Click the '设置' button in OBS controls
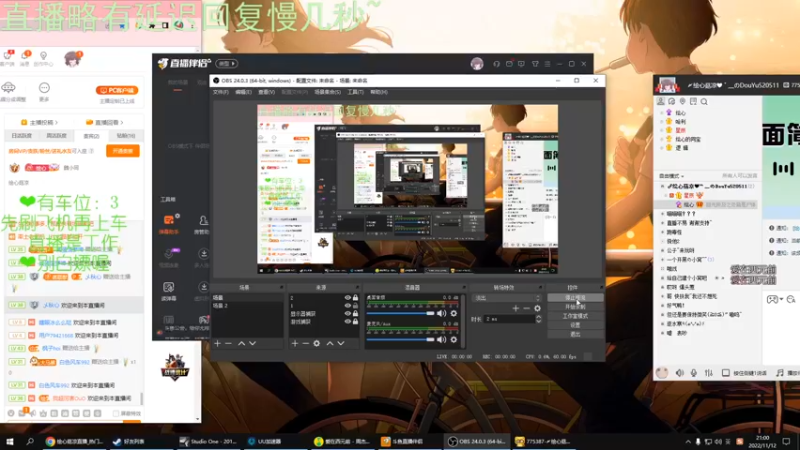 [x=576, y=325]
